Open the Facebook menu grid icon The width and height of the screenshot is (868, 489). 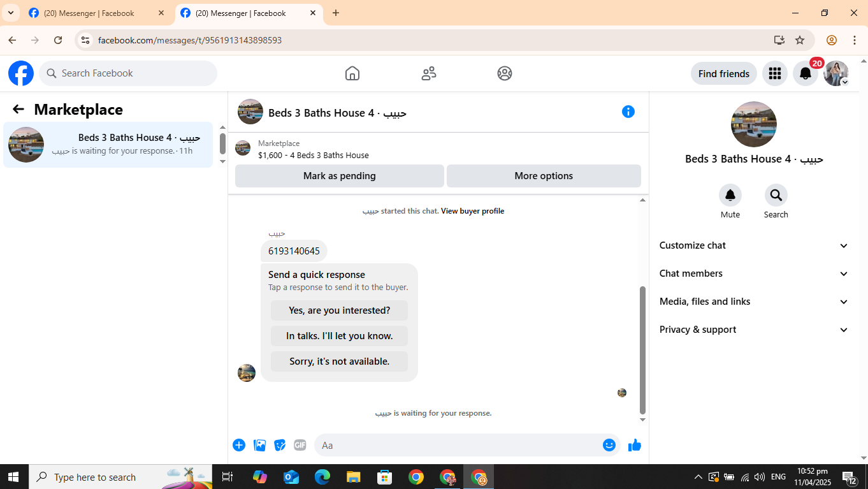pos(775,73)
